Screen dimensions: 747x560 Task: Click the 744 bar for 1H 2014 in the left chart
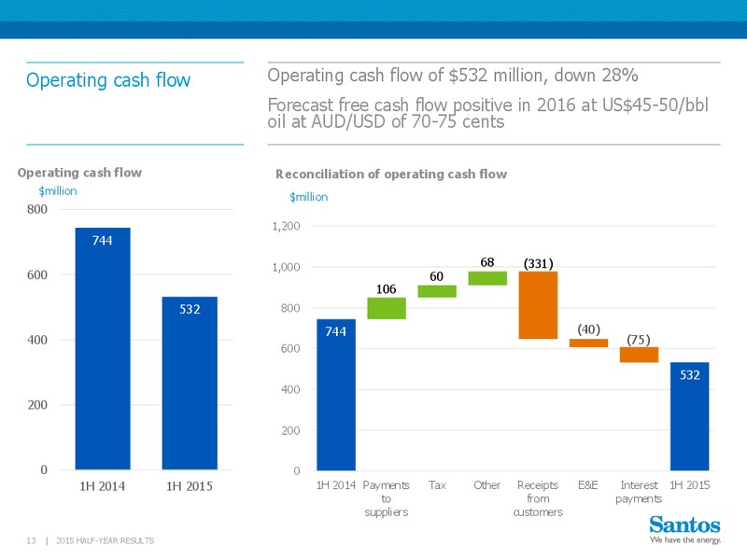(x=103, y=348)
